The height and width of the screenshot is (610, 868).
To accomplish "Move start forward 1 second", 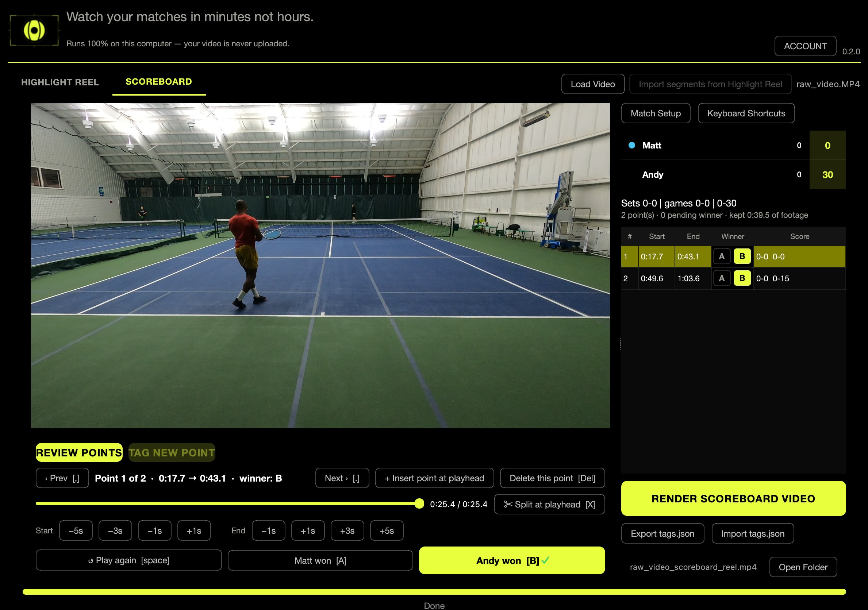I will (x=194, y=530).
